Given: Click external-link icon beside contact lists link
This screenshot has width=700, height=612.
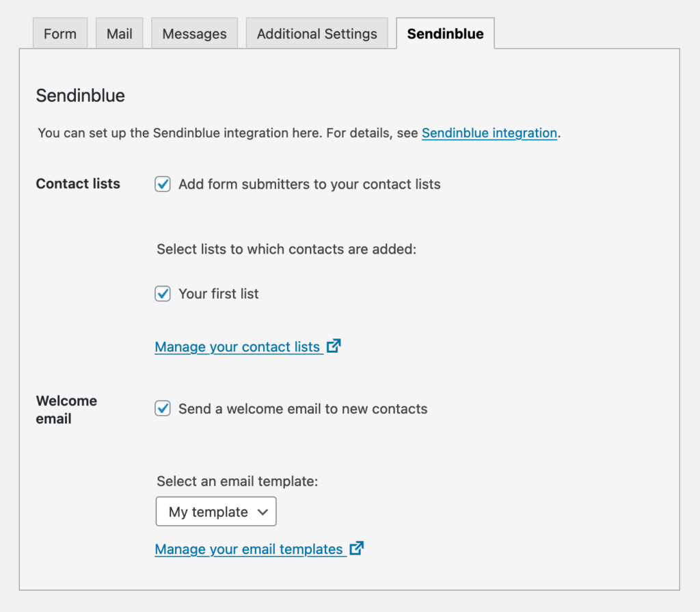Looking at the screenshot, I should point(334,346).
